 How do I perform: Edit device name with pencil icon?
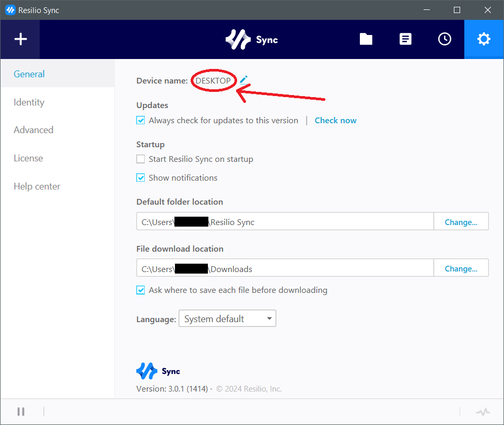243,80
